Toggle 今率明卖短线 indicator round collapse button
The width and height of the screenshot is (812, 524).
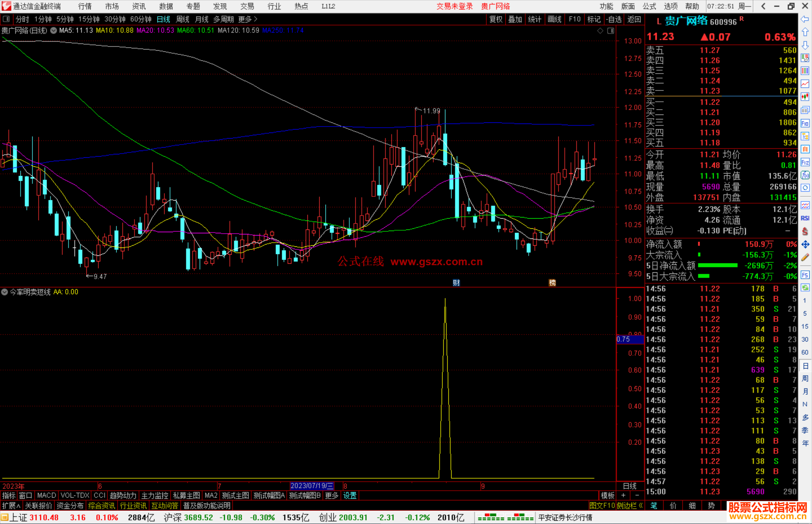coord(5,292)
